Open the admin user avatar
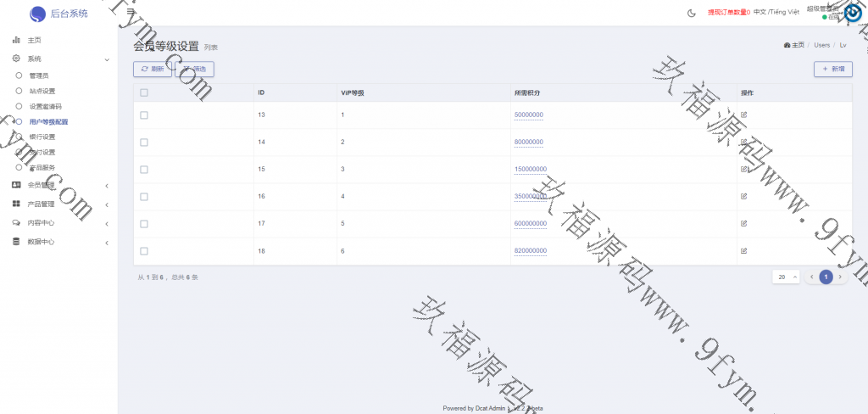Image resolution: width=868 pixels, height=414 pixels. click(x=852, y=13)
